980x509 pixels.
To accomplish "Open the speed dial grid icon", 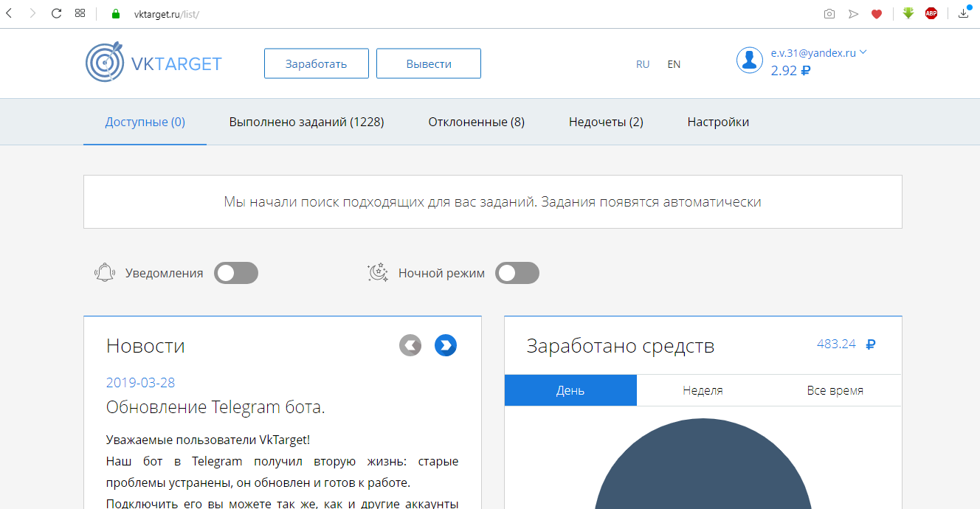I will pos(80,13).
